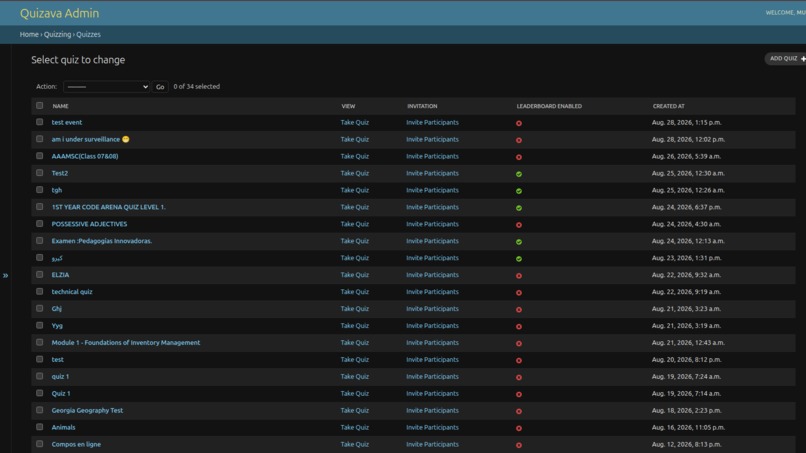Image resolution: width=806 pixels, height=453 pixels.
Task: Click the leaderboard icon for Ghj row
Action: pos(519,310)
